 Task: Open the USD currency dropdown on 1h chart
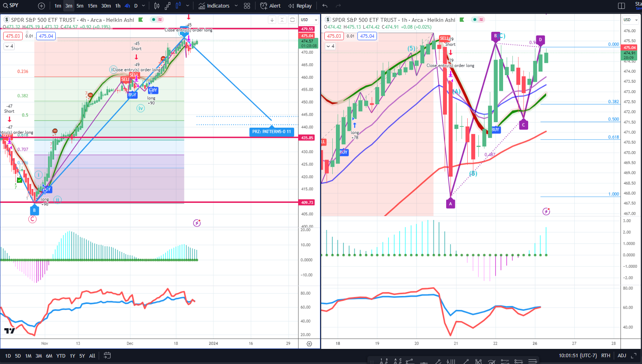630,19
